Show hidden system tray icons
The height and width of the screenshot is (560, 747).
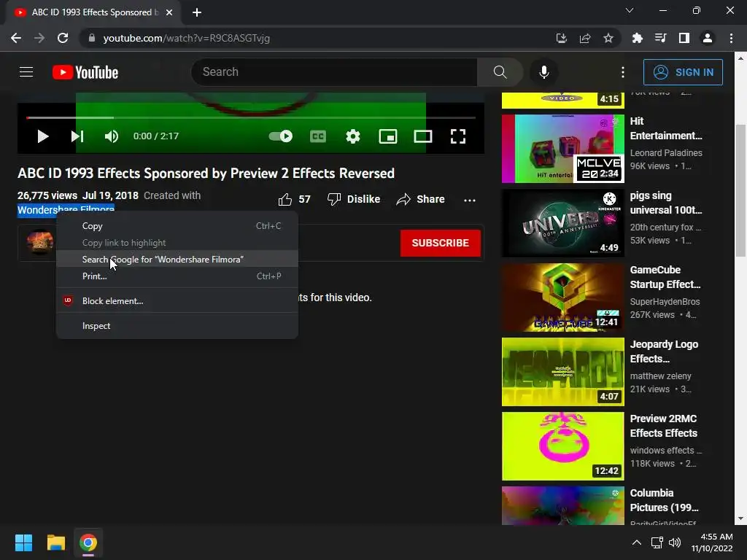(636, 542)
